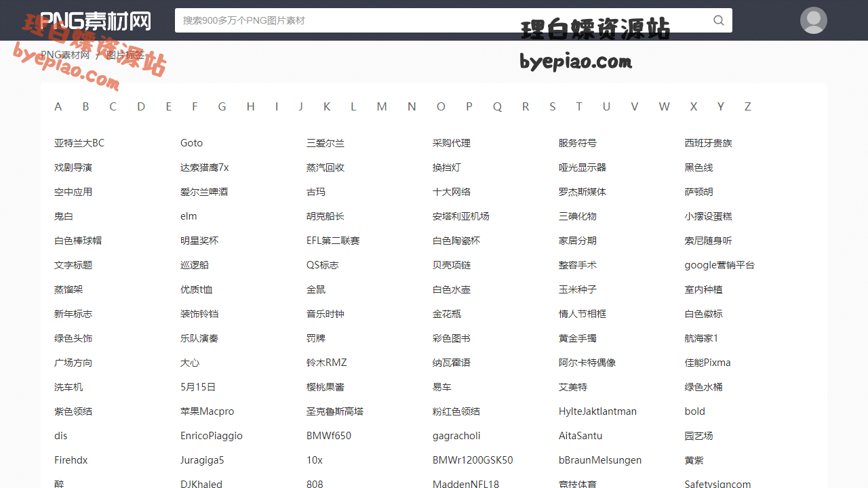Viewport: 868px width, 488px height.
Task: Open the 5月15日 tag
Action: pyautogui.click(x=198, y=387)
